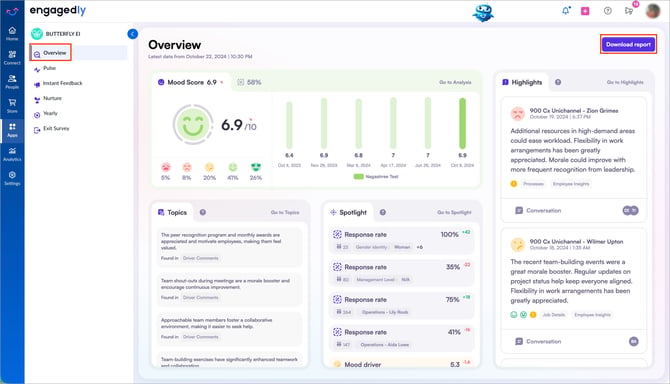Expand the Mood Score dropdown arrow
Viewport: 670px width, 384px height.
coord(222,82)
